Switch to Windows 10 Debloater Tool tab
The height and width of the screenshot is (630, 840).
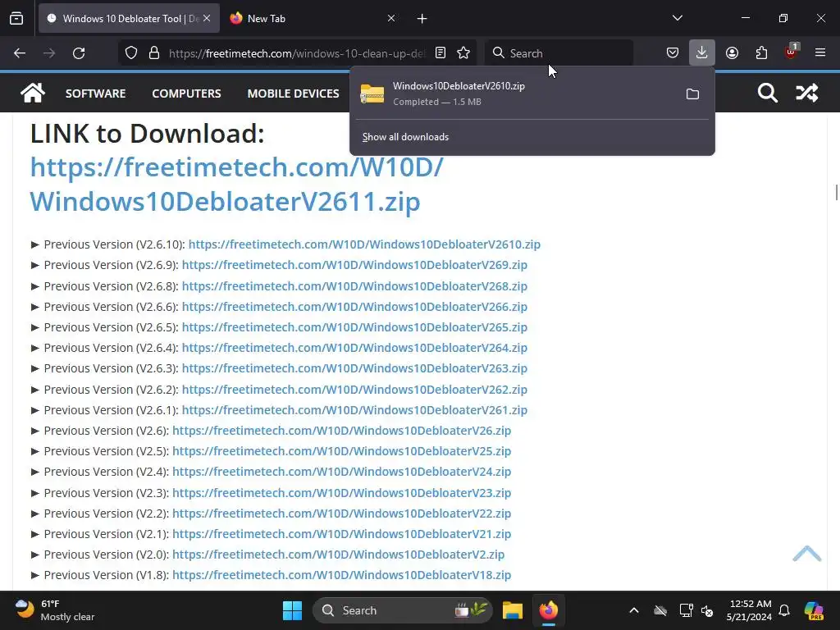(129, 18)
